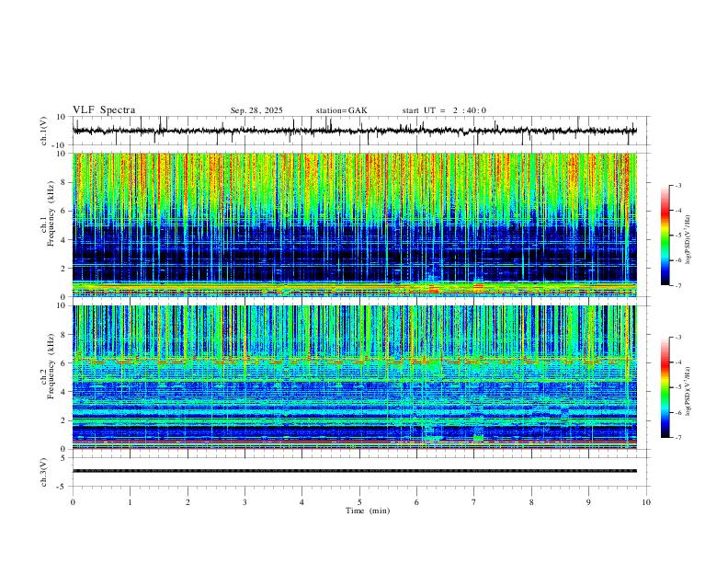Click time axis tick label "1"

click(130, 502)
